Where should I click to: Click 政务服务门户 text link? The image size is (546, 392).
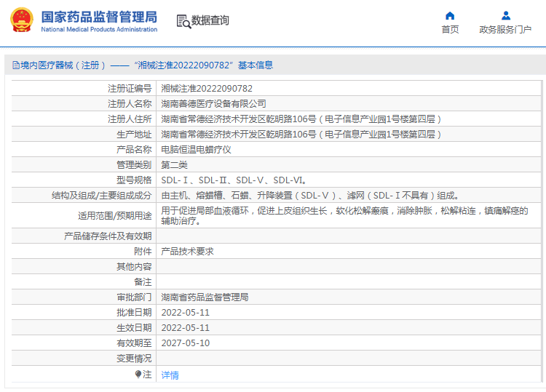click(x=505, y=29)
